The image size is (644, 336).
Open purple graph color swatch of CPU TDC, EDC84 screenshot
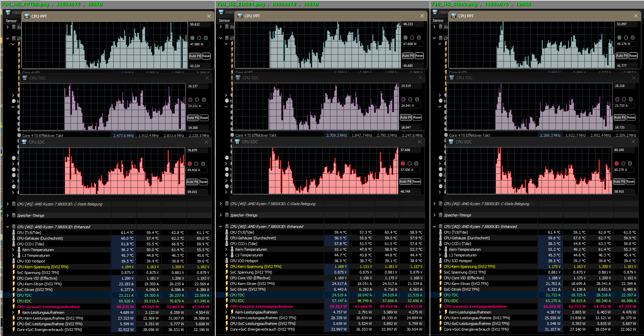click(404, 99)
